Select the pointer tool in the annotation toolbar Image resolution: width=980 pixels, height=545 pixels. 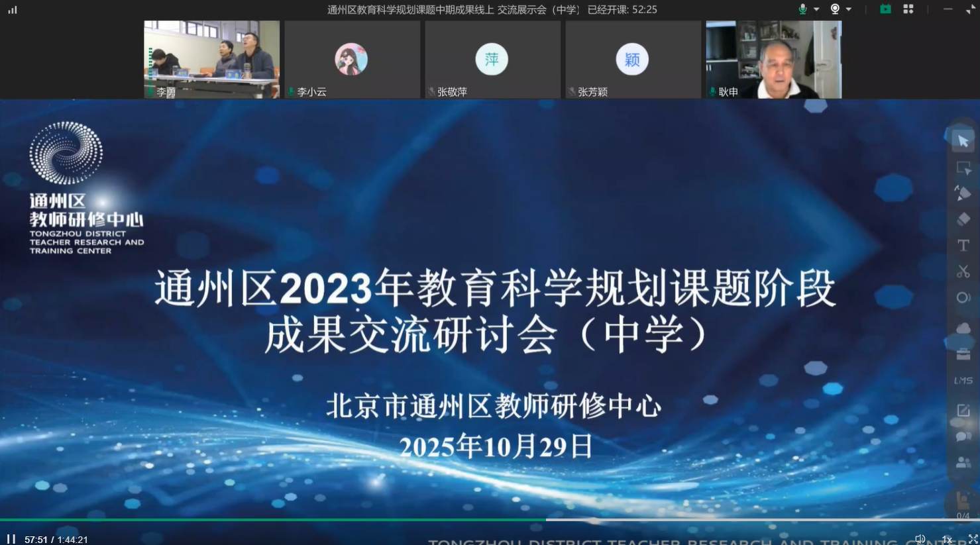(x=963, y=140)
